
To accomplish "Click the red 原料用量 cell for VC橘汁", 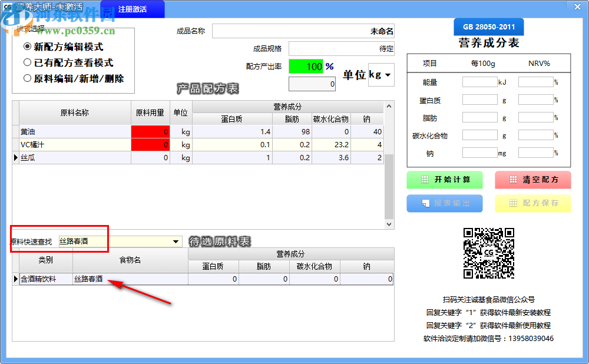I will [x=150, y=145].
